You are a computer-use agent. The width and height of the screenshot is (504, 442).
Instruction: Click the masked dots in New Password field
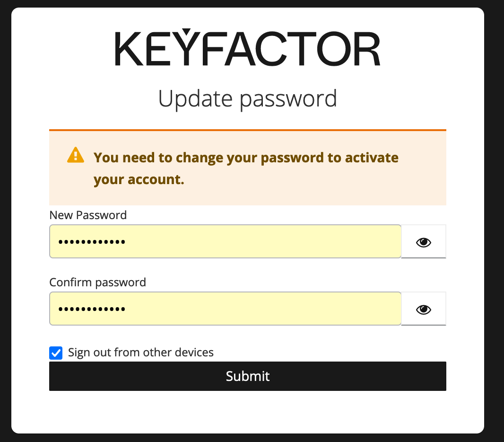pyautogui.click(x=92, y=242)
